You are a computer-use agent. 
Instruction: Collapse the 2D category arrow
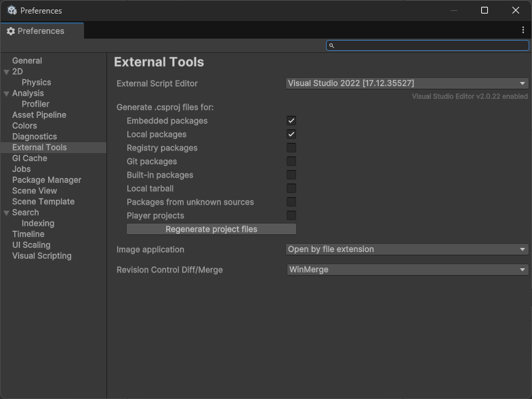click(x=6, y=72)
